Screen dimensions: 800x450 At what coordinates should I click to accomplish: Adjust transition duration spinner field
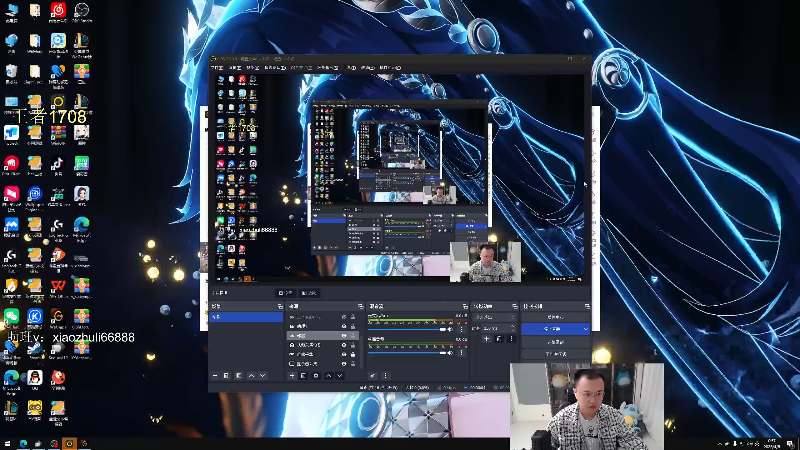(x=499, y=329)
